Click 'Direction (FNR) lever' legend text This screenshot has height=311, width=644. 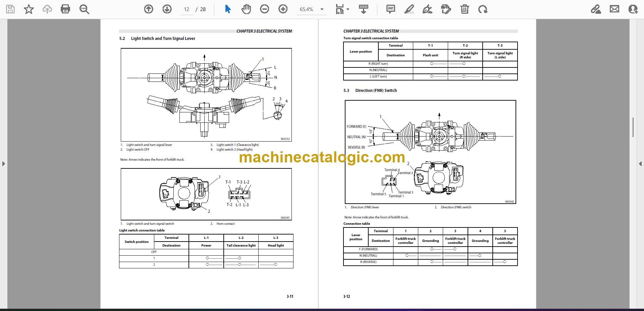[365, 207]
